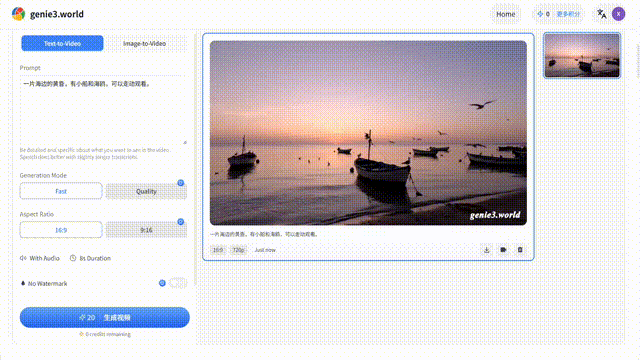This screenshot has height=360, width=640.
Task: Go to the Home page
Action: (505, 14)
